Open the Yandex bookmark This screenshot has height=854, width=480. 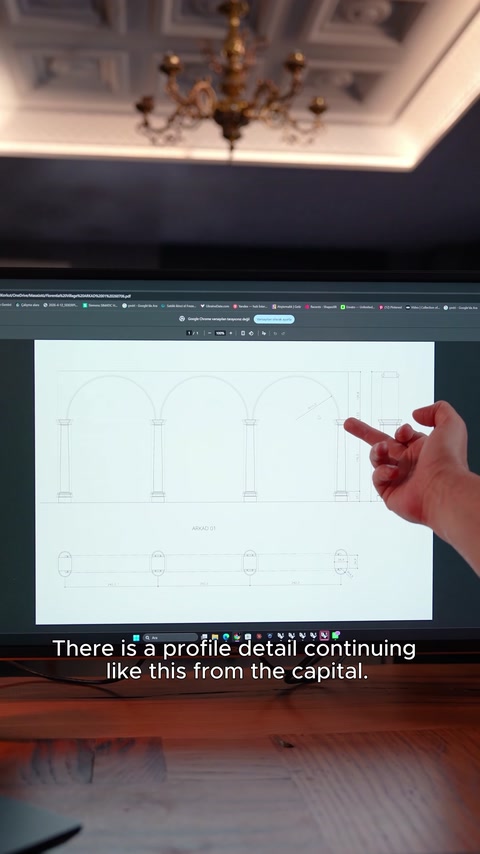(x=250, y=307)
